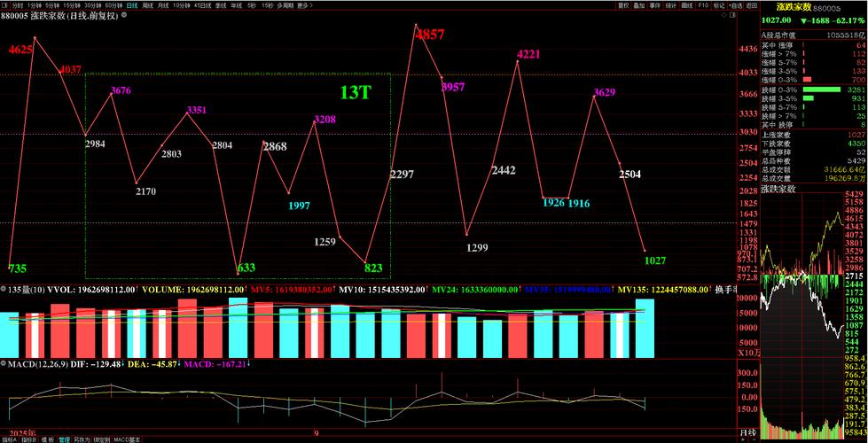868x443 pixels.
Task: Expand the 更多 periods list
Action: point(303,4)
